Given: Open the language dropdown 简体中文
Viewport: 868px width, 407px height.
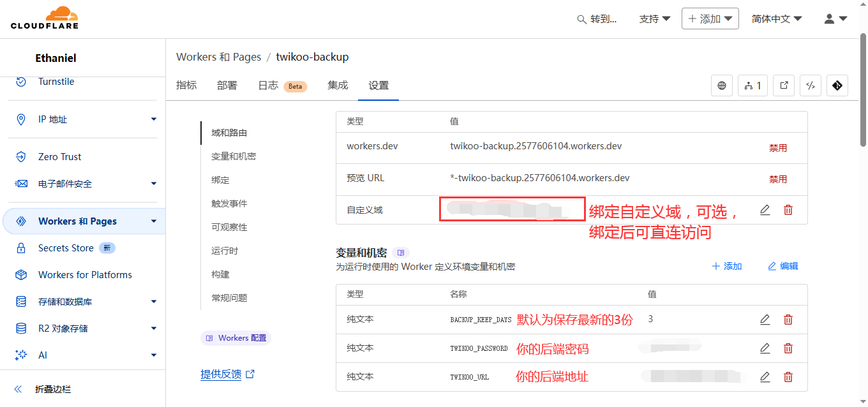Looking at the screenshot, I should [776, 19].
